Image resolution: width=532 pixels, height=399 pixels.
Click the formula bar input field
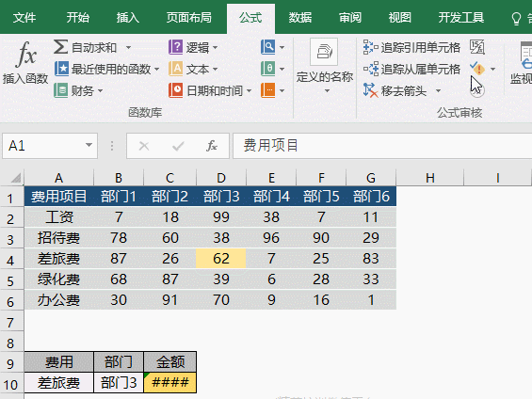pos(382,146)
